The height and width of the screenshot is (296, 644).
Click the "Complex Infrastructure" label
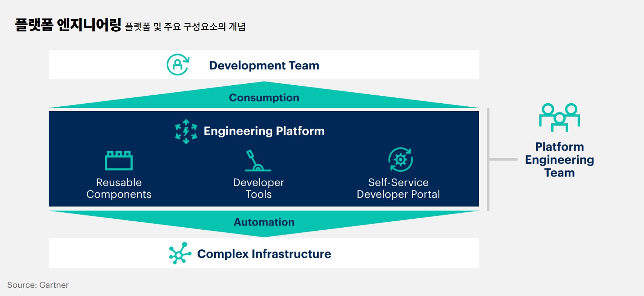coord(264,254)
